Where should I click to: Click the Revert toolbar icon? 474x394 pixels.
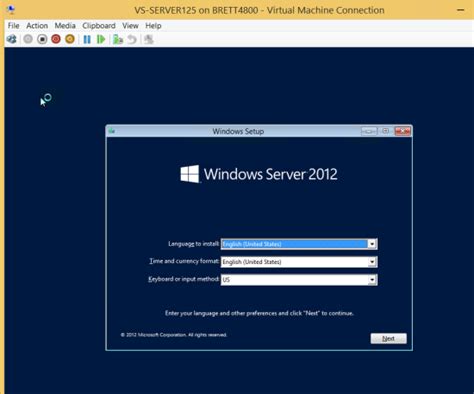coord(132,39)
